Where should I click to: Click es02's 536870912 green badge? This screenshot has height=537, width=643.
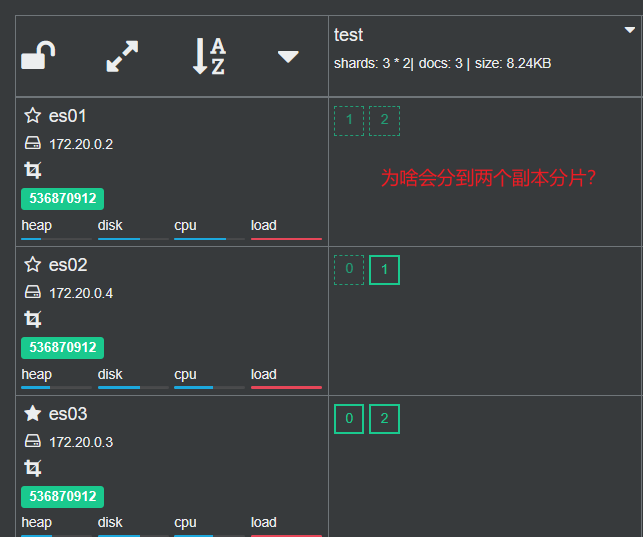pyautogui.click(x=62, y=348)
